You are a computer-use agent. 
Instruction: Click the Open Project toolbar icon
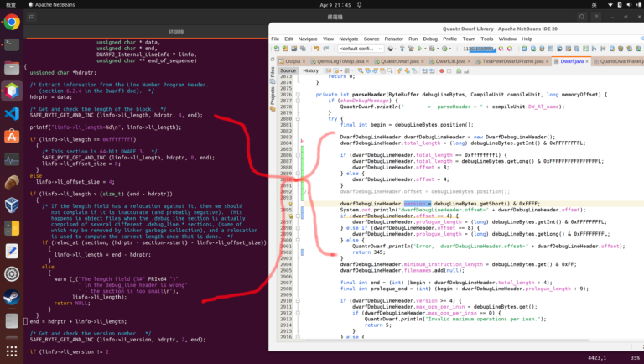[294, 49]
